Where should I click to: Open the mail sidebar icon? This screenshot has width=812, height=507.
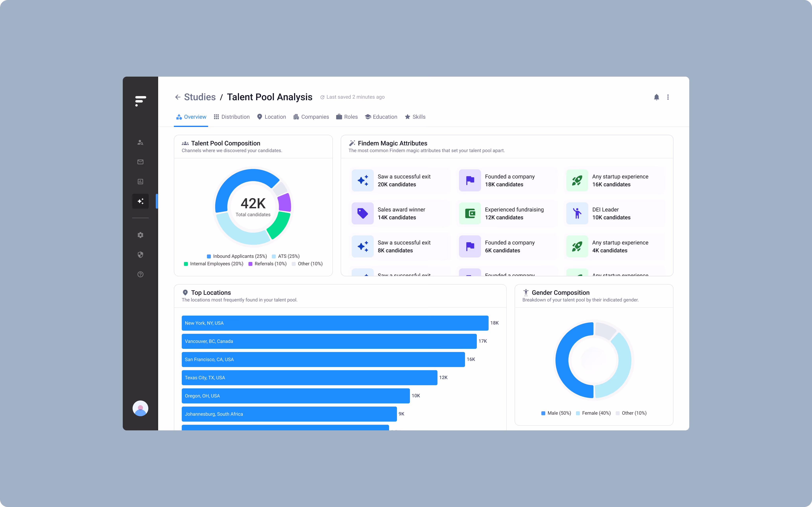pos(140,162)
